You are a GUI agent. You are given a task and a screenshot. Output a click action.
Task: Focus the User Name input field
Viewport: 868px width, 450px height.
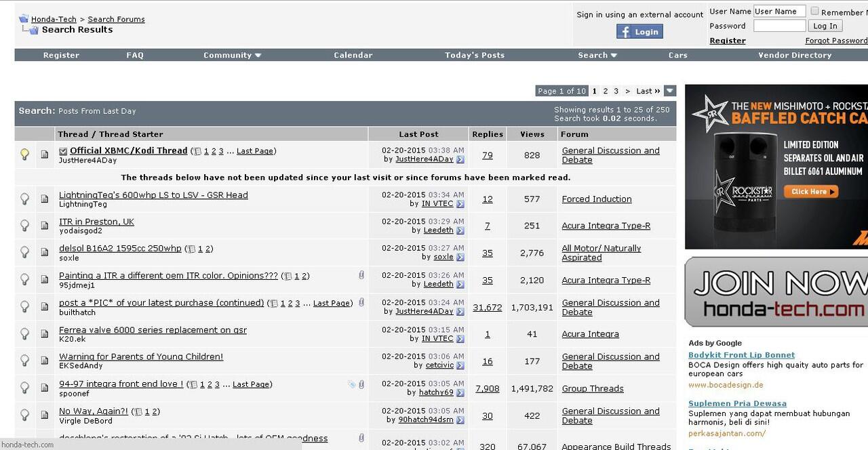pos(780,11)
